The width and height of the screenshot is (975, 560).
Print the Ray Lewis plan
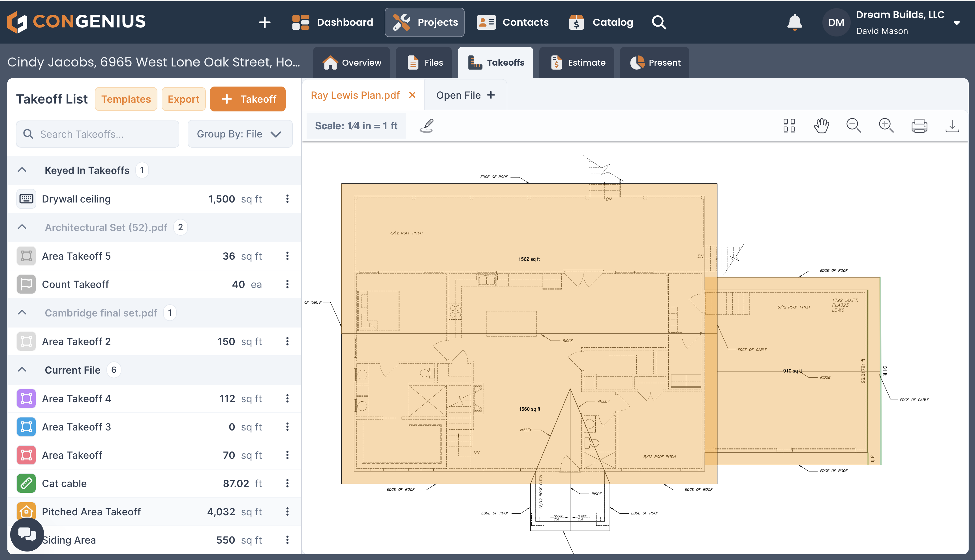click(919, 125)
